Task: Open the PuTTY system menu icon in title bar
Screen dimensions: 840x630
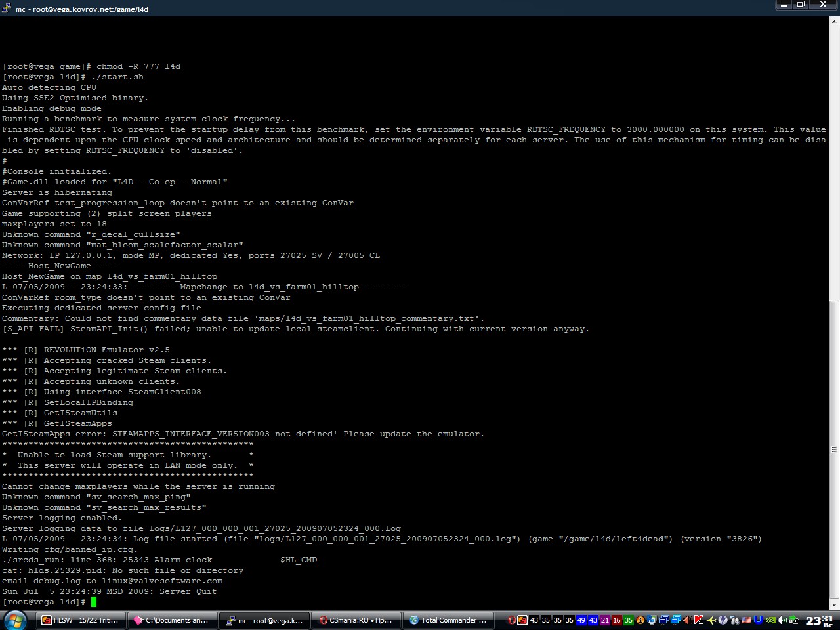Action: click(x=7, y=9)
